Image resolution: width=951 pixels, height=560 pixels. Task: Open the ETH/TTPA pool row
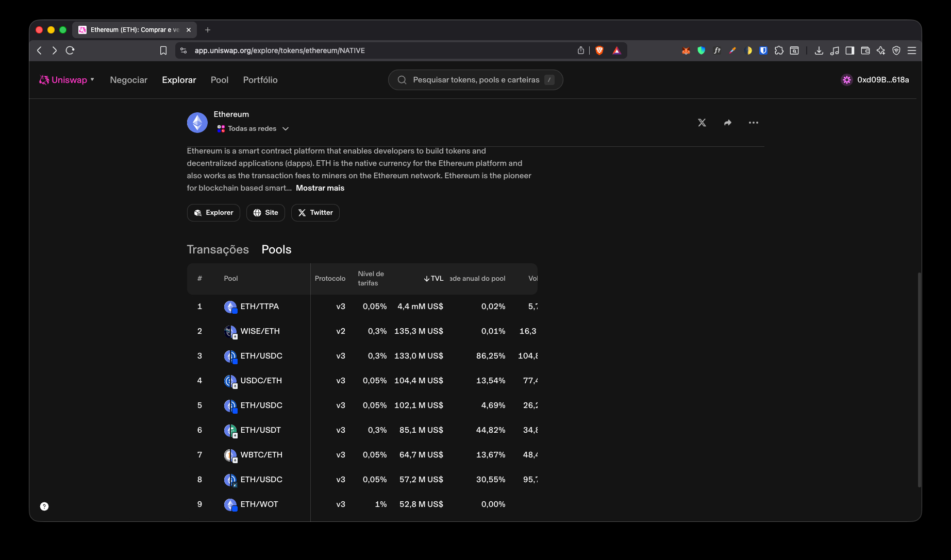click(x=362, y=307)
